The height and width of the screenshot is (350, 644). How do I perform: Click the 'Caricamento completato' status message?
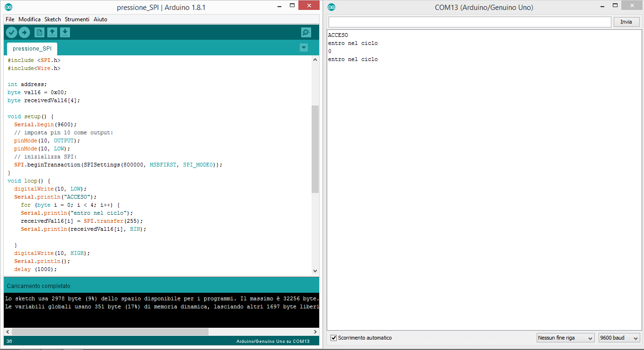pos(38,286)
